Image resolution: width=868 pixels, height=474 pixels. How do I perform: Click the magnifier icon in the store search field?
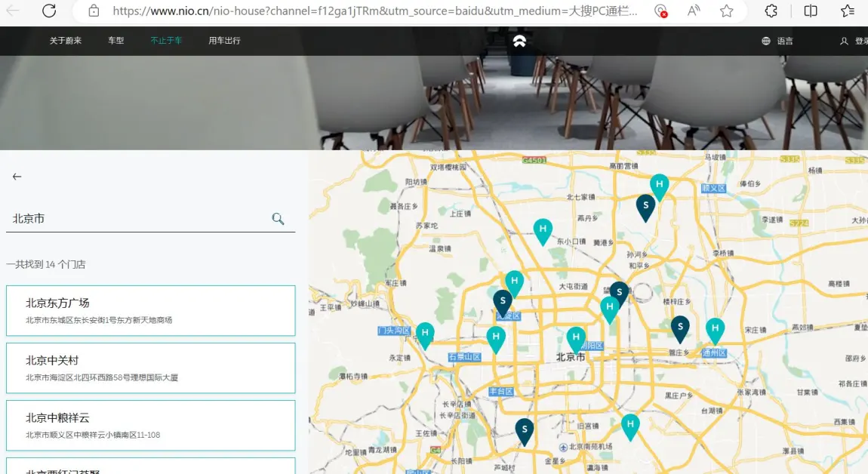(x=278, y=219)
